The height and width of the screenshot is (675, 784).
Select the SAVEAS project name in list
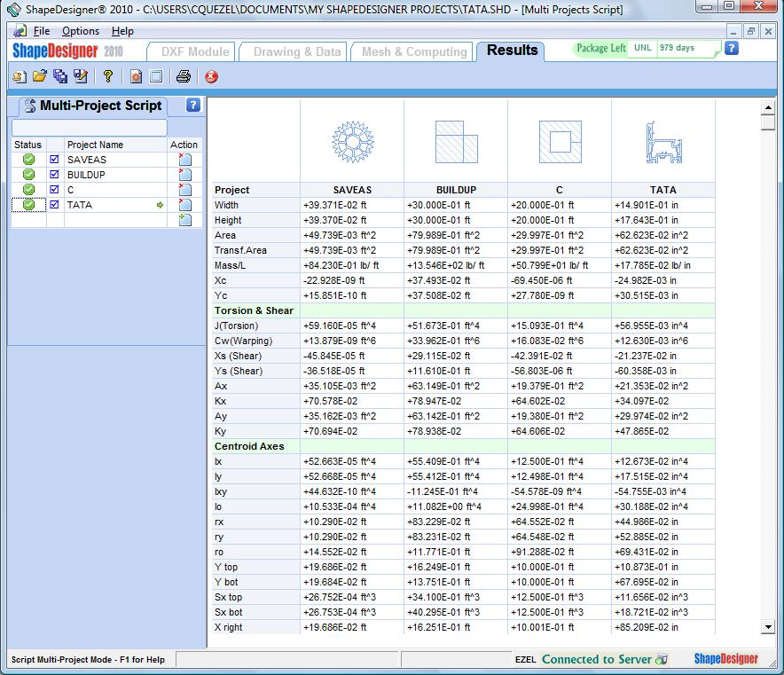pyautogui.click(x=87, y=160)
